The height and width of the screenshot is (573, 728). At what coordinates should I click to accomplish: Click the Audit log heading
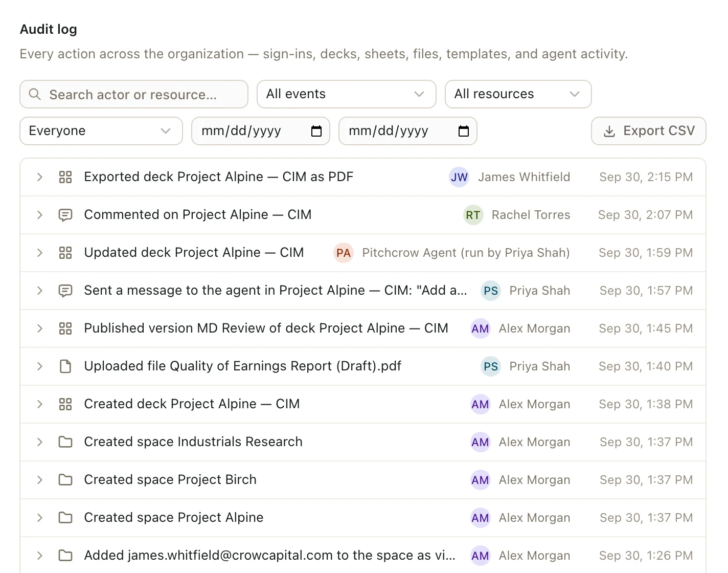(49, 30)
